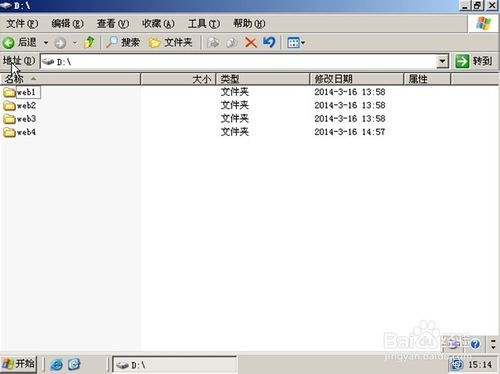Open the 查看 (View) menu

(x=113, y=23)
